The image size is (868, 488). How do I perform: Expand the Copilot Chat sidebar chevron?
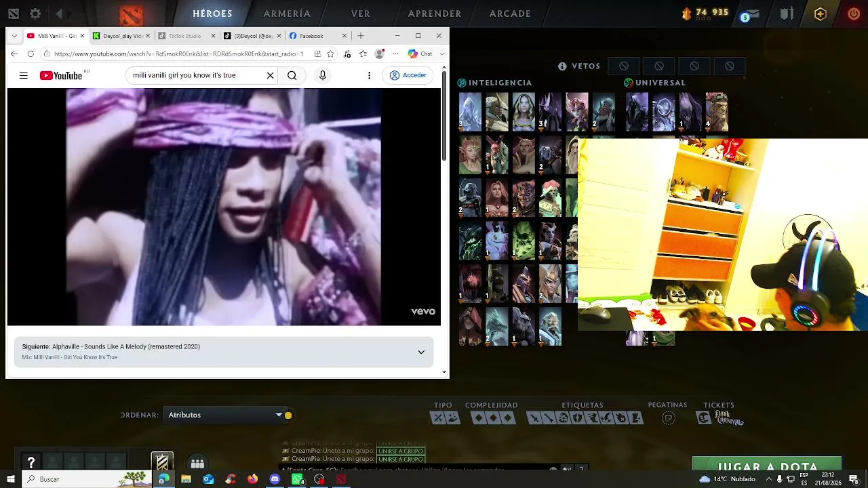[442, 54]
